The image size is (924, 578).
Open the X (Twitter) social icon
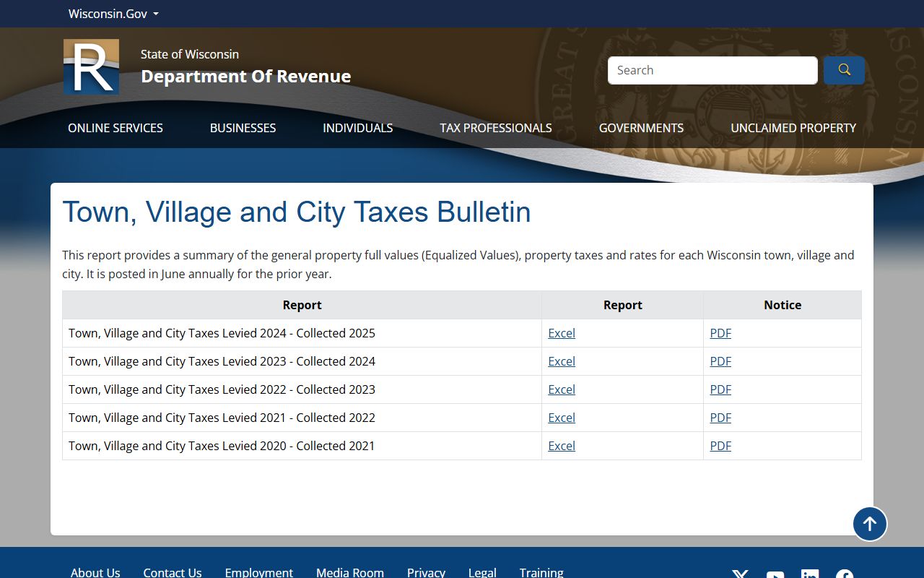coord(741,575)
